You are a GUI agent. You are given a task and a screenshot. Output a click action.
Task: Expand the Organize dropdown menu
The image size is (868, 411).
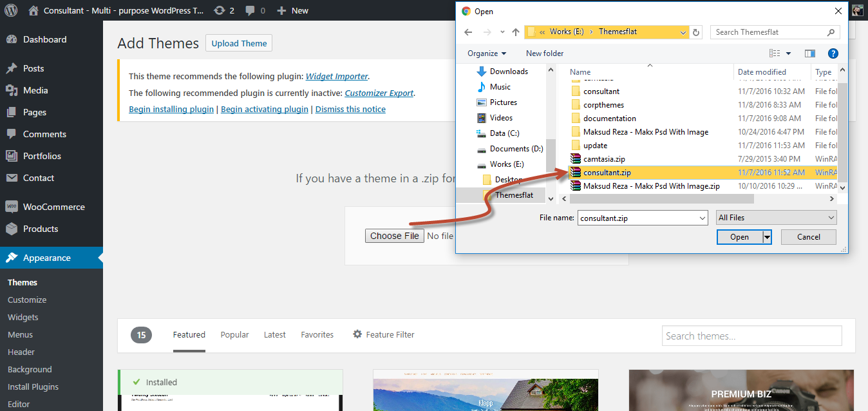pos(487,53)
